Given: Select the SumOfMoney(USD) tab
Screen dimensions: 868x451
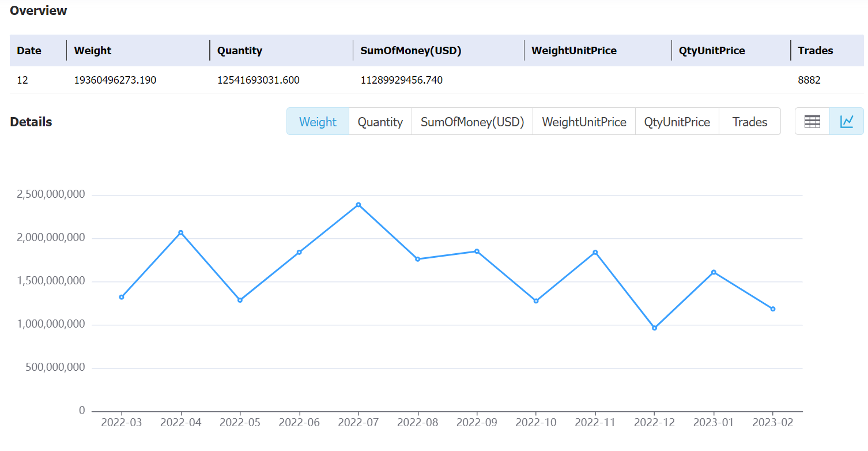Looking at the screenshot, I should click(473, 122).
